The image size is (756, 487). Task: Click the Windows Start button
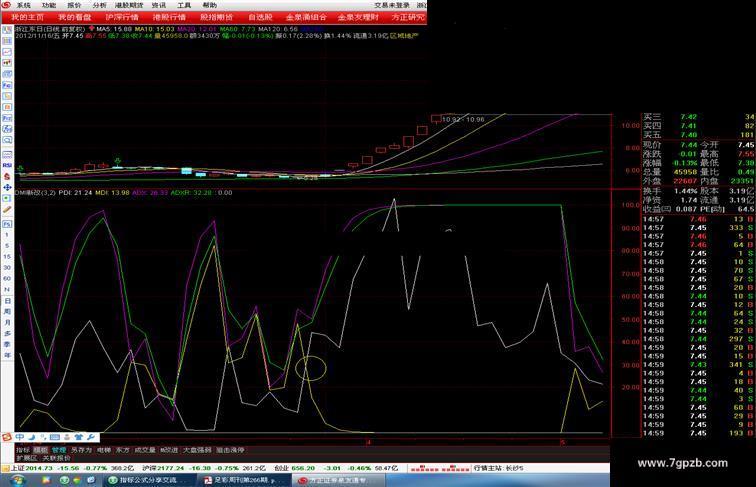click(x=18, y=480)
